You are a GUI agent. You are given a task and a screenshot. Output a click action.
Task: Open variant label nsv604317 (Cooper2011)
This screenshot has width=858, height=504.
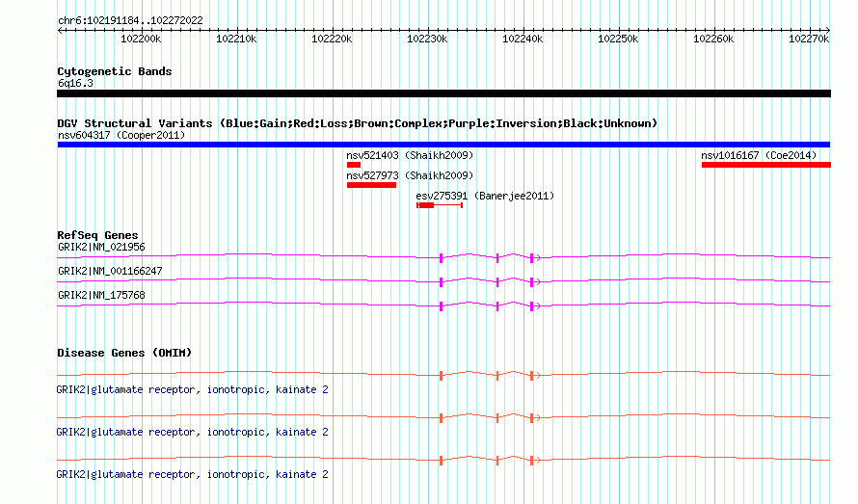tap(121, 135)
